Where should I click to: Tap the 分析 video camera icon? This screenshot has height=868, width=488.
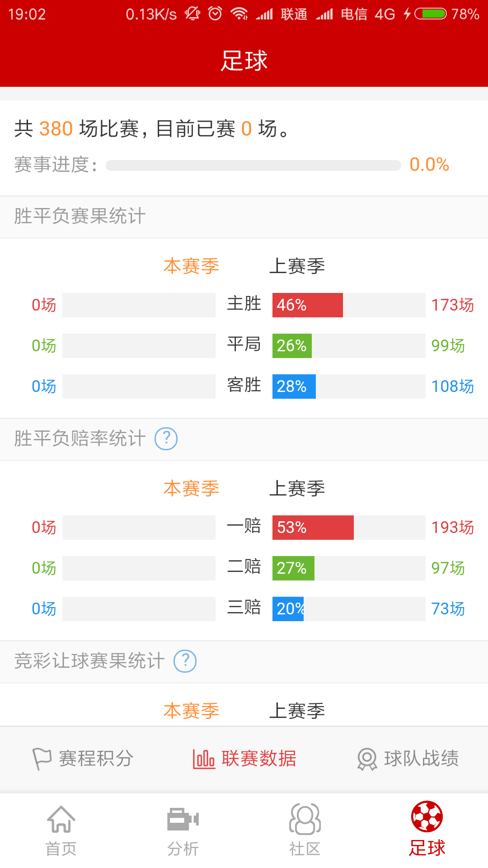click(x=183, y=819)
